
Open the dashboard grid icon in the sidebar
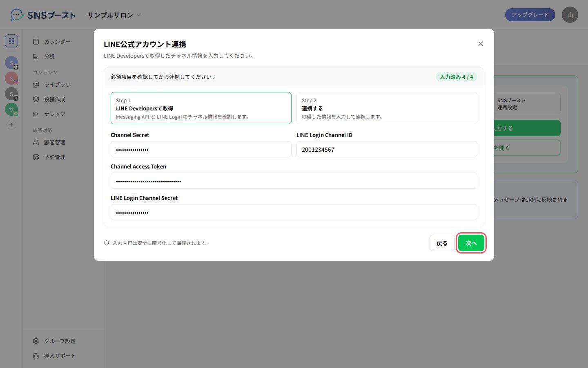(x=11, y=41)
